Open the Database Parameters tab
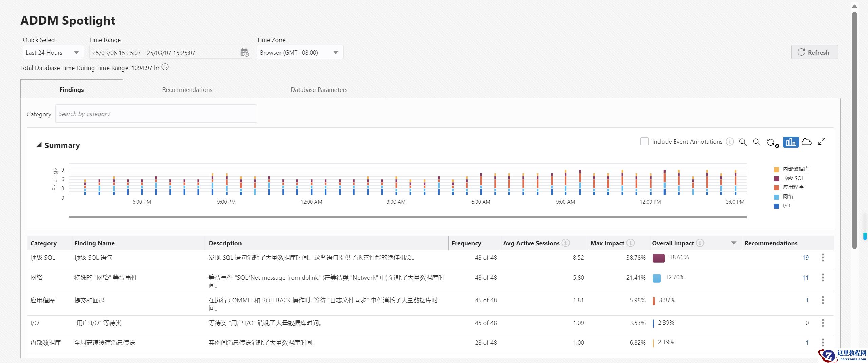Image resolution: width=868 pixels, height=363 pixels. (x=319, y=90)
